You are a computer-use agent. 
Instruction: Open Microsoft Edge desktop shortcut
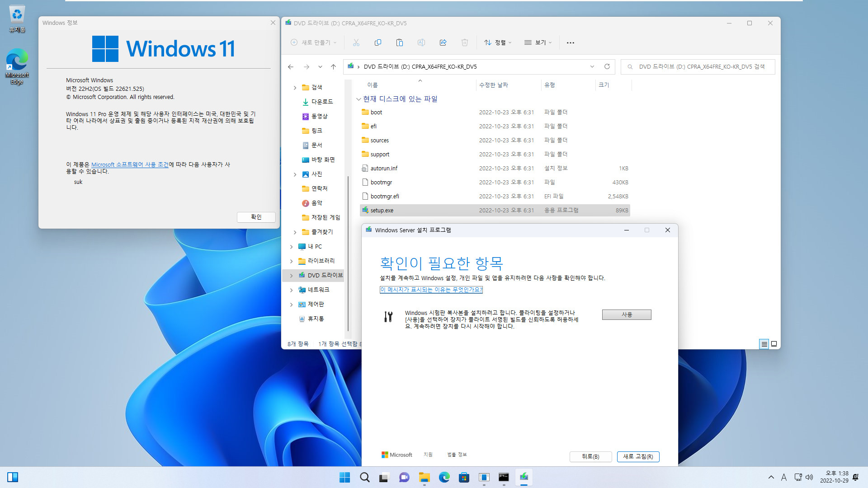(17, 66)
